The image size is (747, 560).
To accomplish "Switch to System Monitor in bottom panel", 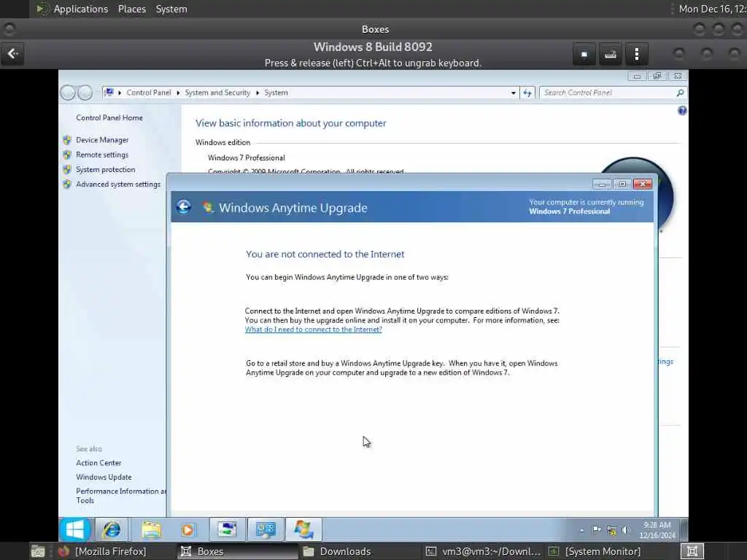I will 595,551.
